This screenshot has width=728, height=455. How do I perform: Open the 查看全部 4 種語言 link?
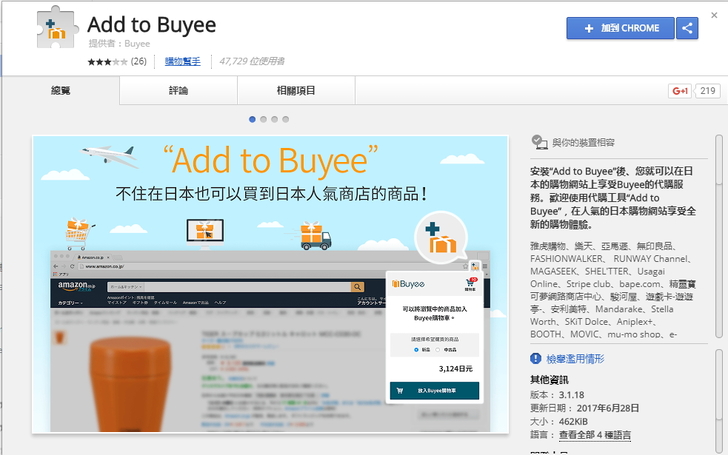click(x=595, y=435)
